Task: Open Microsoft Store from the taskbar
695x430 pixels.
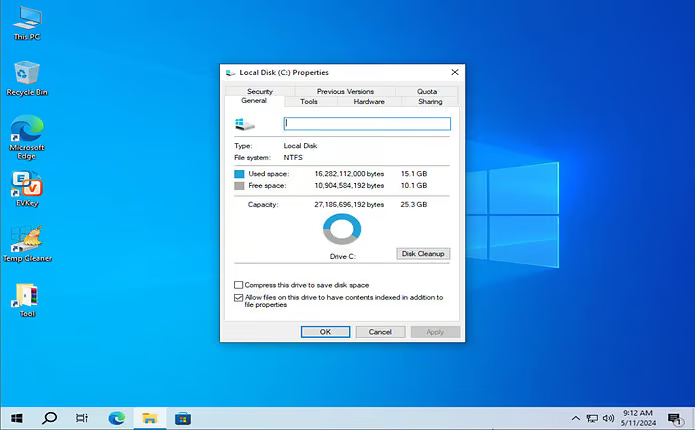Action: coord(183,418)
